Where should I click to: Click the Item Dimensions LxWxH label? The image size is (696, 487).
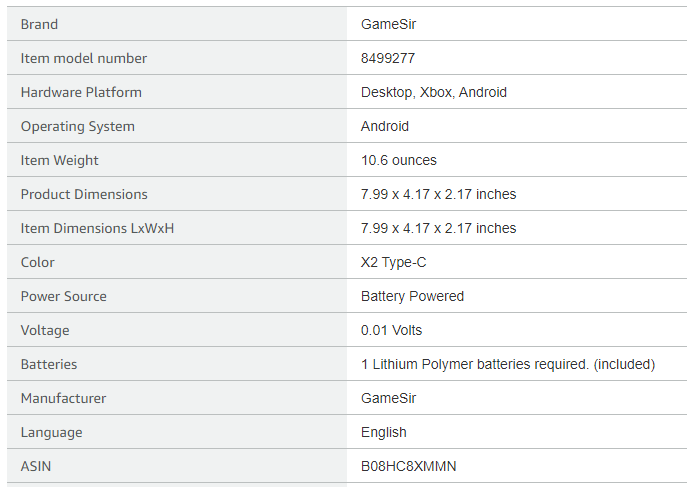(97, 228)
